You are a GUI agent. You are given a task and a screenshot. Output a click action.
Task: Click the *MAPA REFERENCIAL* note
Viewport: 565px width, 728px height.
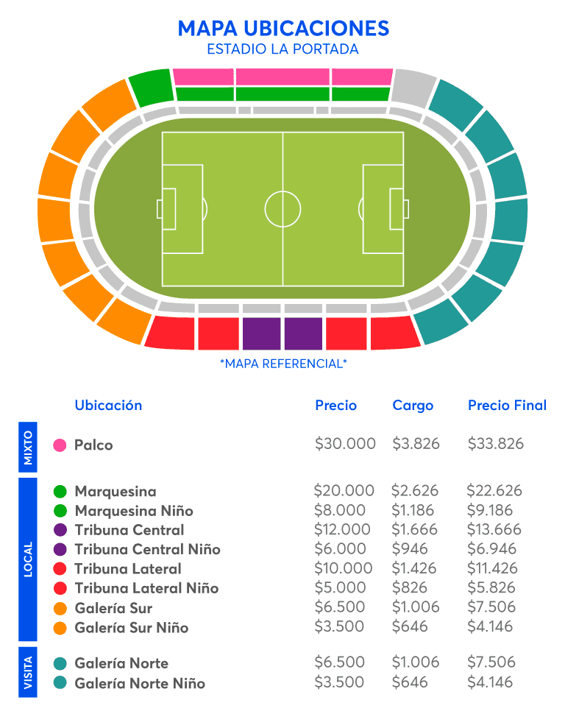[283, 364]
